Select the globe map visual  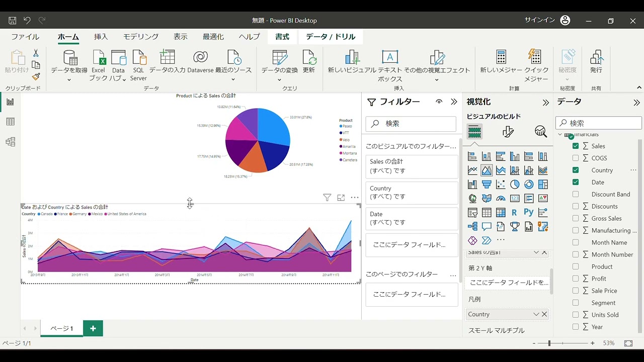point(472,199)
